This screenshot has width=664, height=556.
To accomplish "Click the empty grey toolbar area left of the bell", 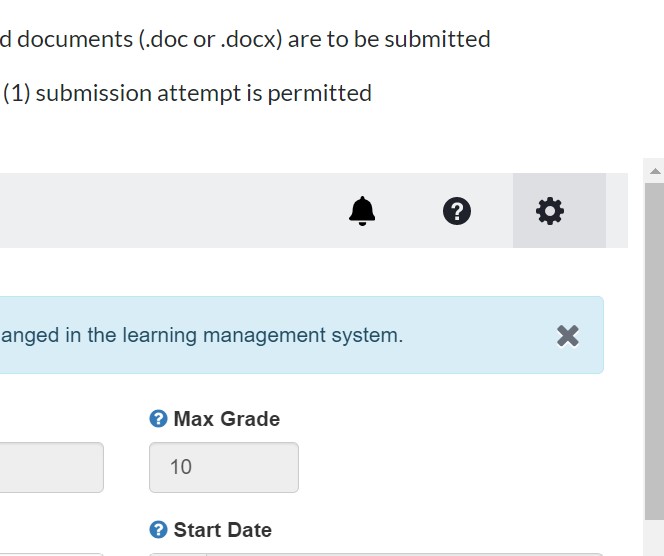I will 169,210.
